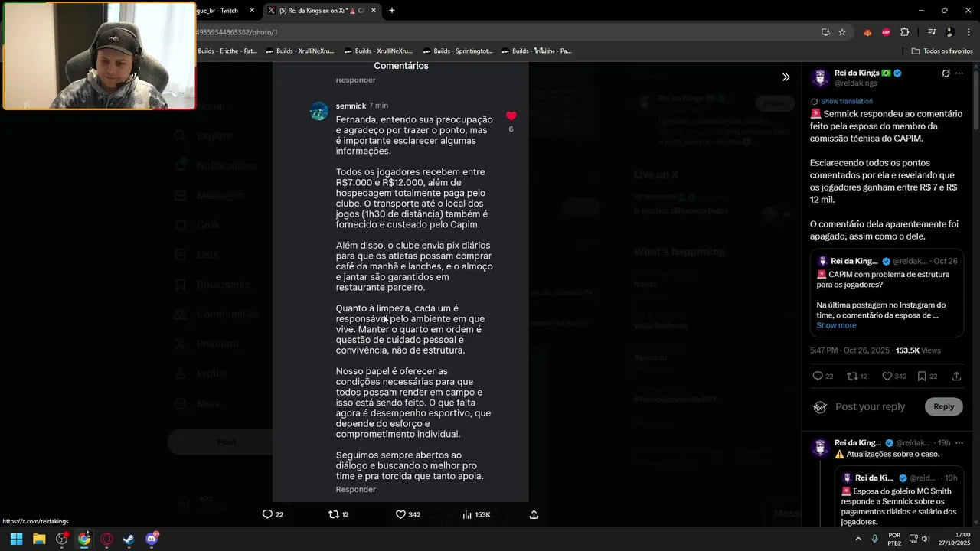This screenshot has width=980, height=551.
Task: Like the semnick comment with the red heart
Action: coord(511,116)
